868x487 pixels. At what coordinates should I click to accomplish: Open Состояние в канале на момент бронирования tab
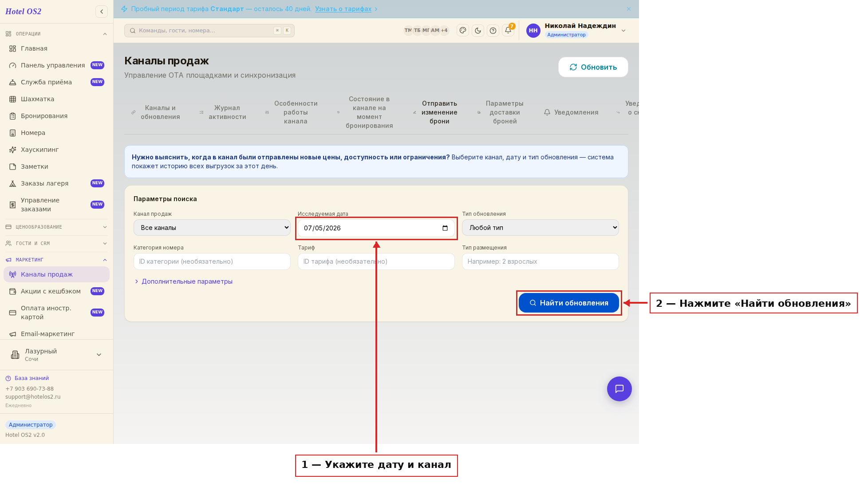point(365,112)
